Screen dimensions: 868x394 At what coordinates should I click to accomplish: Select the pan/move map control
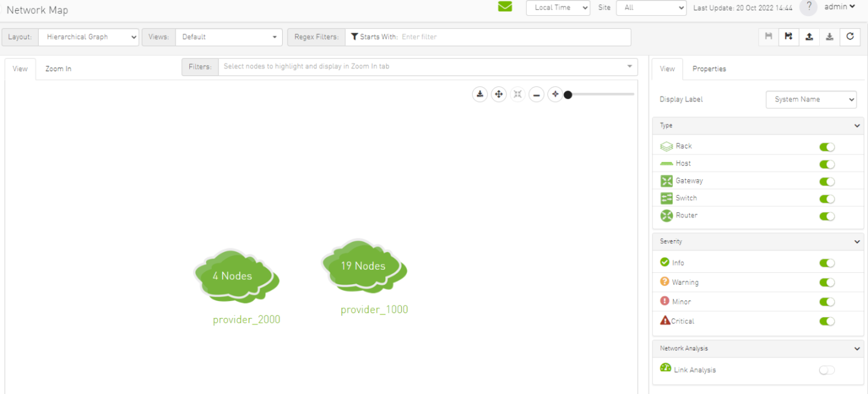coord(498,94)
